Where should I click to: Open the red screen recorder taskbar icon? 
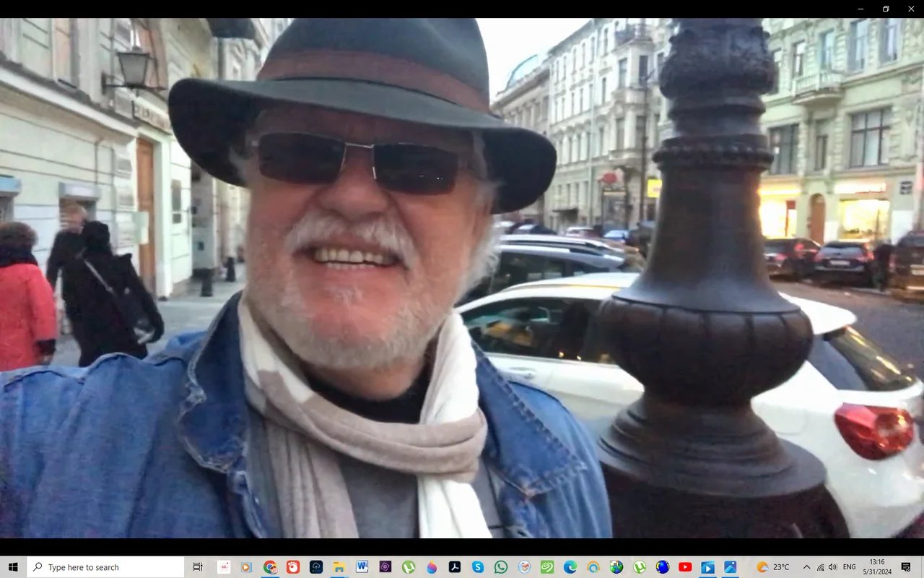point(293,567)
